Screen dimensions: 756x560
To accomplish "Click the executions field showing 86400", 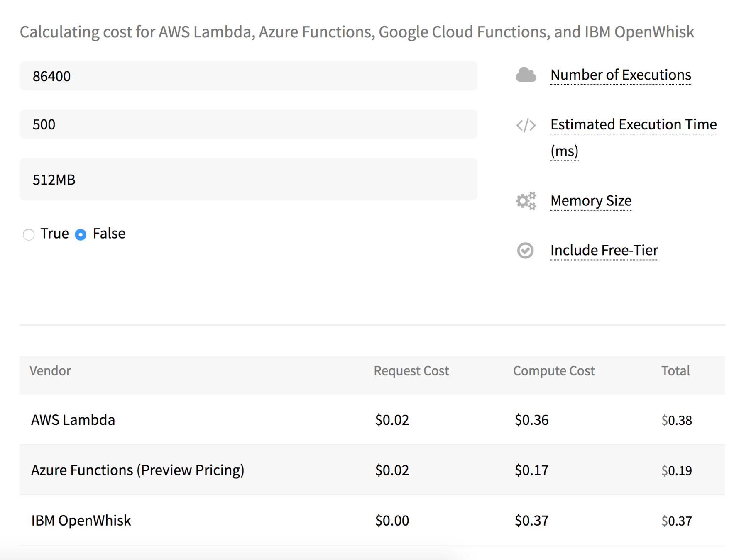I will tap(248, 76).
